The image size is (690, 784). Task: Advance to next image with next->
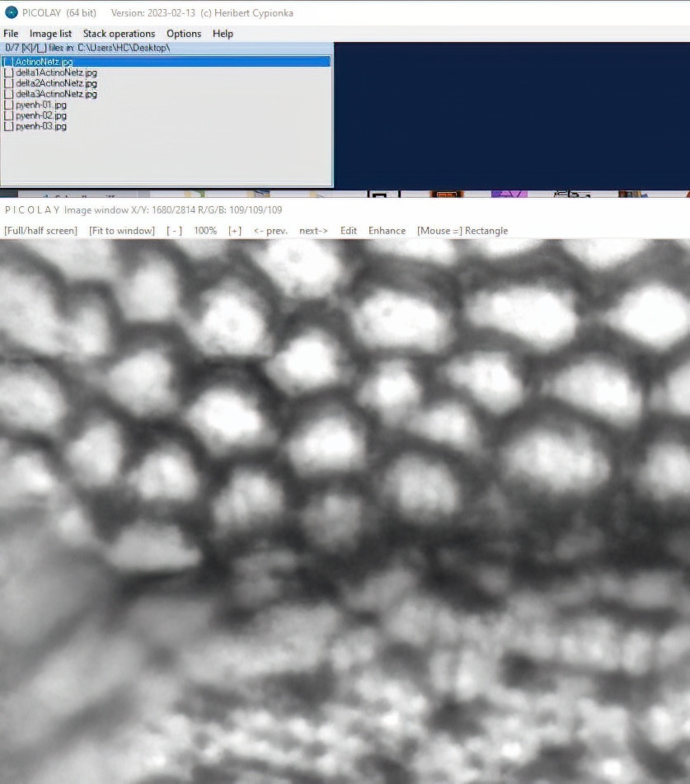313,231
